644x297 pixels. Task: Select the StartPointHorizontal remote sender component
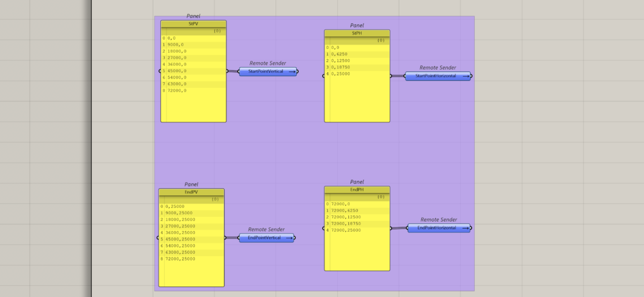point(434,76)
